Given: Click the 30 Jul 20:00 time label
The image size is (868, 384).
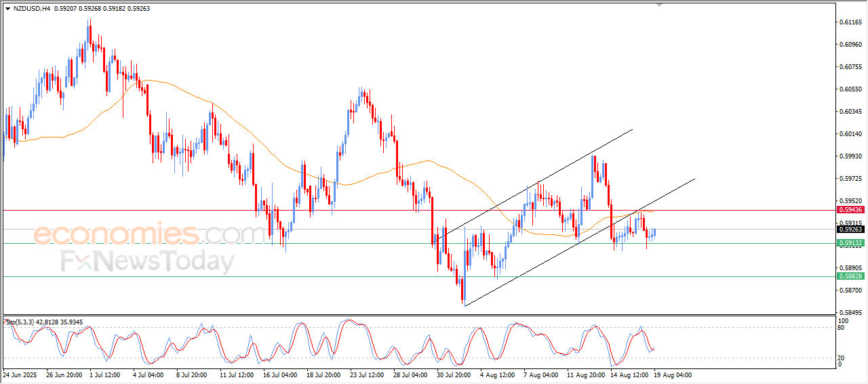Looking at the screenshot, I should (x=454, y=375).
